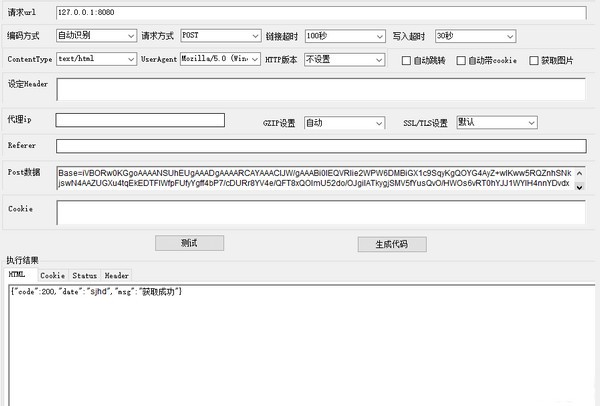Open the 链接超时 100秒 dropdown
600x406 pixels.
coord(343,36)
